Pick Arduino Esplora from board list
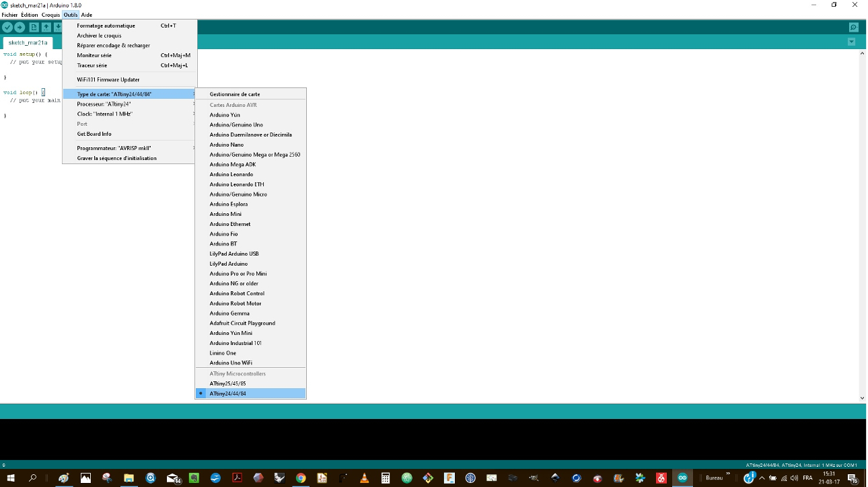This screenshot has width=868, height=487. click(250, 204)
